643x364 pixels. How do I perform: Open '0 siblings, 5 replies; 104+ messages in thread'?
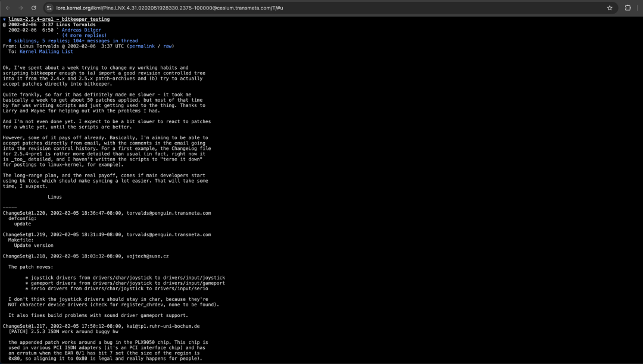pos(73,40)
